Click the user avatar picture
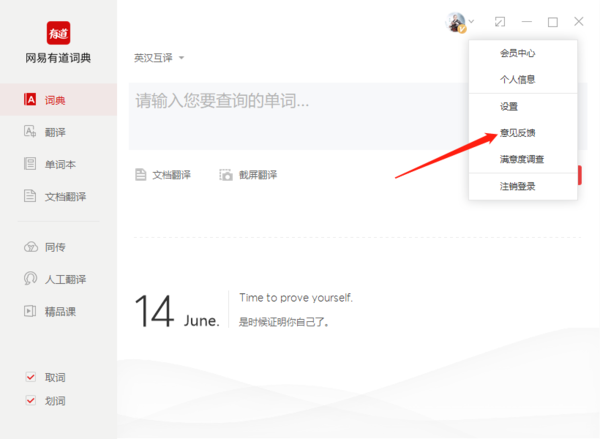 click(x=455, y=22)
